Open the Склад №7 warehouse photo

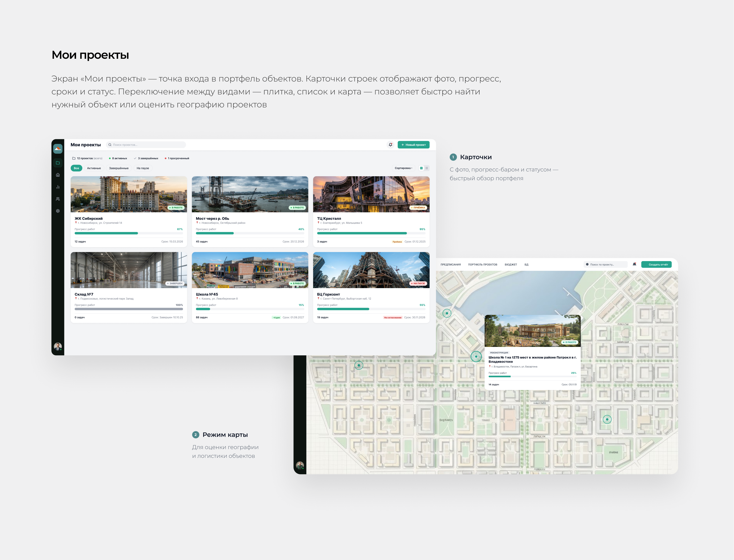129,270
